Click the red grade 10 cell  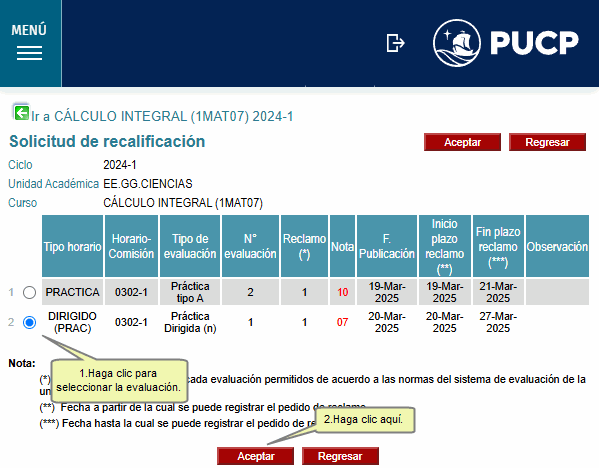[342, 292]
